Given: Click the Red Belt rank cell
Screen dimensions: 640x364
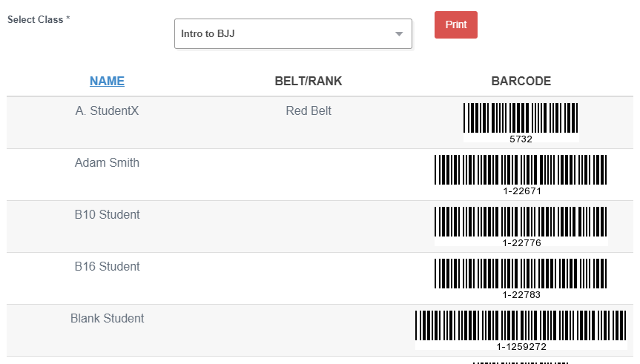Looking at the screenshot, I should pos(309,111).
